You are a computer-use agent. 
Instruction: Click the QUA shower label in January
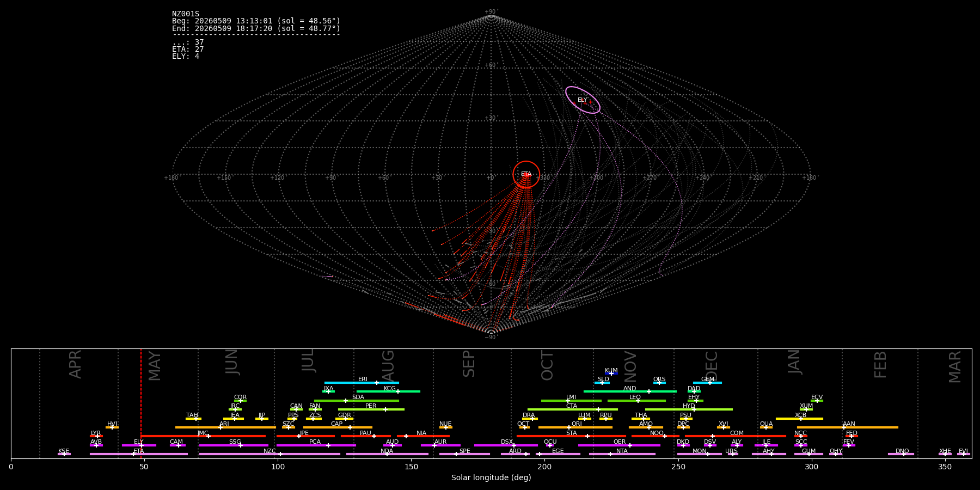click(x=766, y=424)
